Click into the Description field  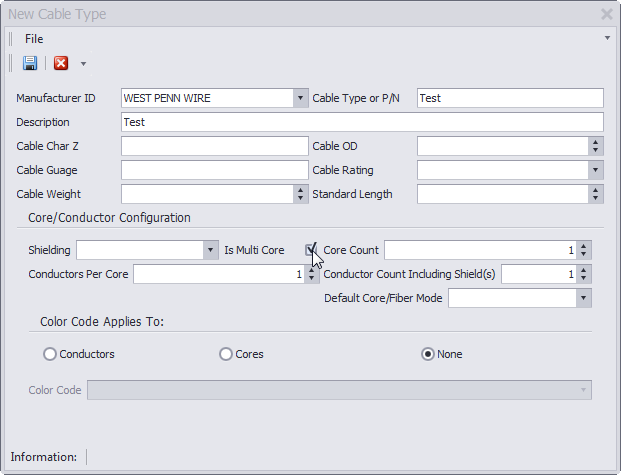coord(362,122)
